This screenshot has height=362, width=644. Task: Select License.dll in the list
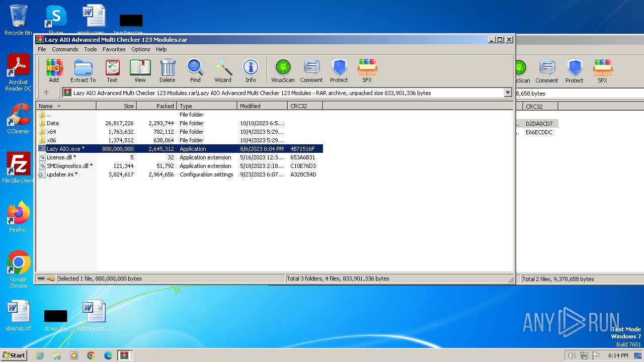point(180,157)
